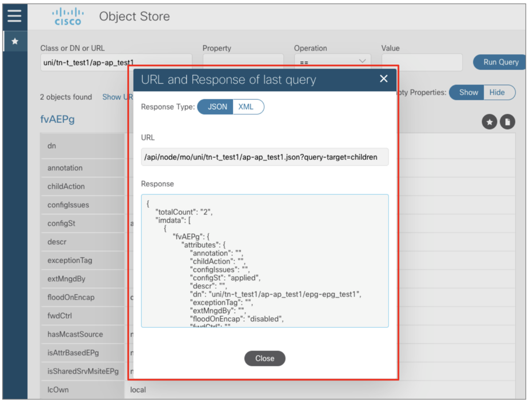Favorite the fvAEPg object via its star icon

[x=489, y=122]
